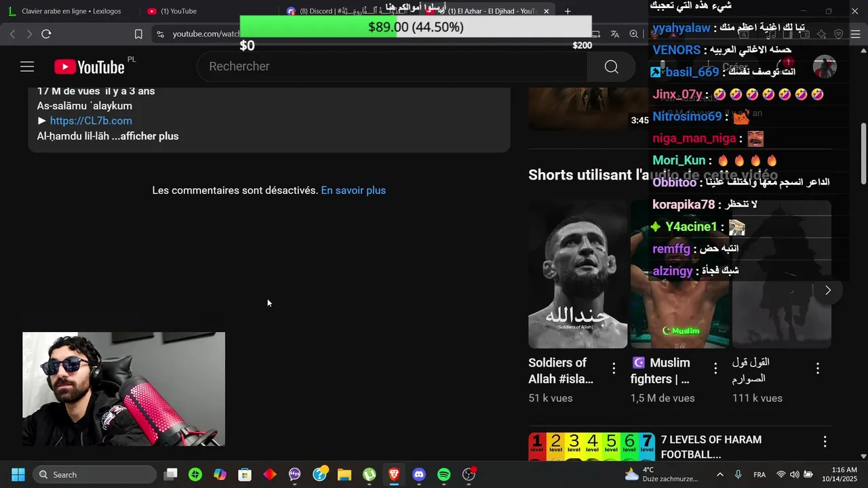The image size is (868, 488).
Task: Click the En savoir plus link
Action: pyautogui.click(x=353, y=190)
